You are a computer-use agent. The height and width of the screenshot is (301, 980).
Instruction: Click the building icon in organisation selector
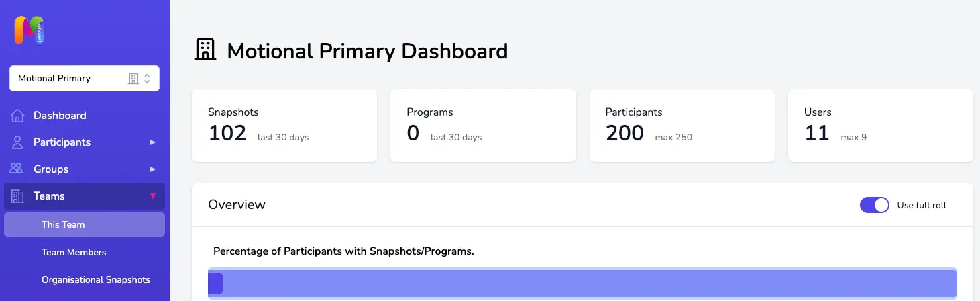point(133,79)
